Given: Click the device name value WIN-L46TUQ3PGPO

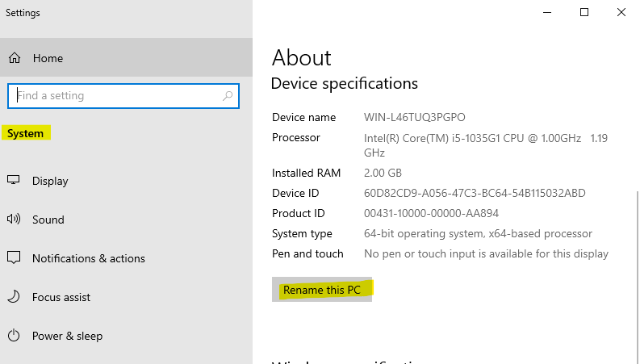Looking at the screenshot, I should point(414,118).
